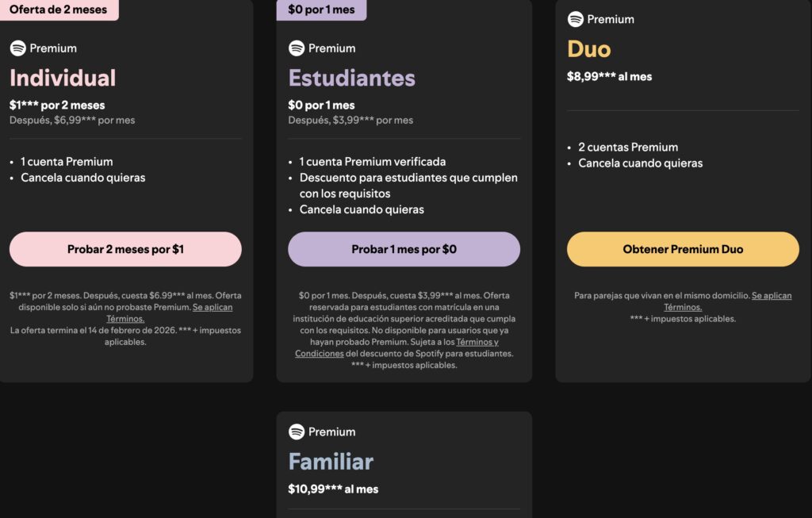
Task: Click the Spotify logo in the Duo card
Action: (576, 19)
